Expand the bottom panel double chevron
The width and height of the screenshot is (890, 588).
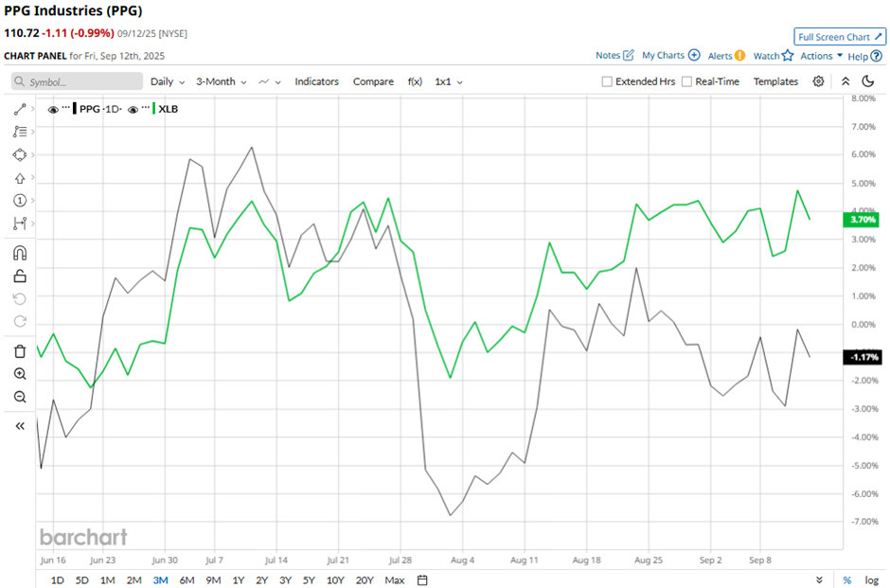click(x=819, y=580)
